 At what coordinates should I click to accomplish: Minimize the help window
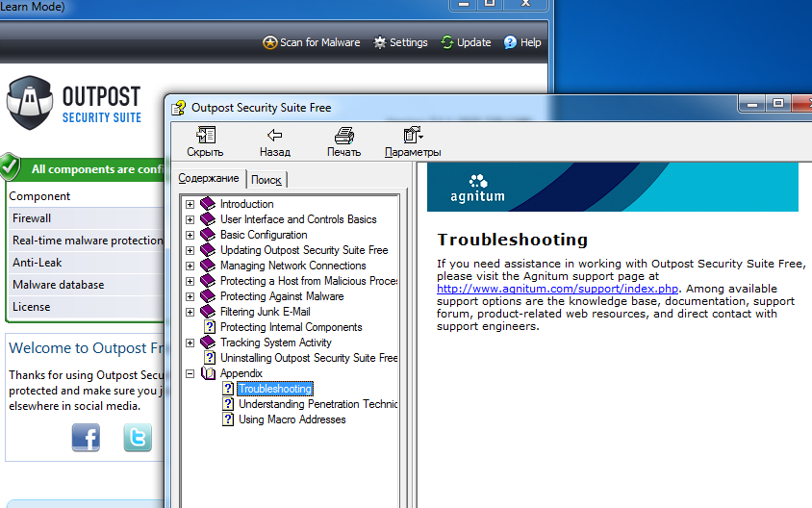(752, 104)
